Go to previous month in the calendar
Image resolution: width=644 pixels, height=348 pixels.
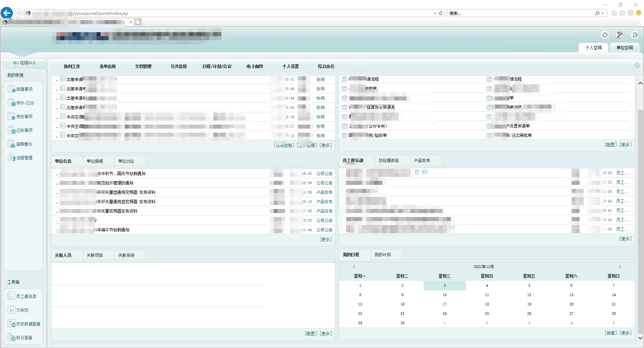tap(354, 267)
